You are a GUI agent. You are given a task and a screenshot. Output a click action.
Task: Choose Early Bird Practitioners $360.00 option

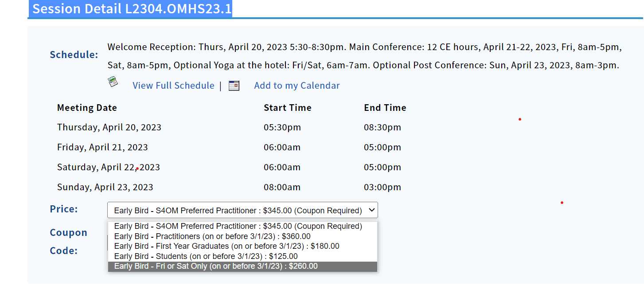coord(212,236)
